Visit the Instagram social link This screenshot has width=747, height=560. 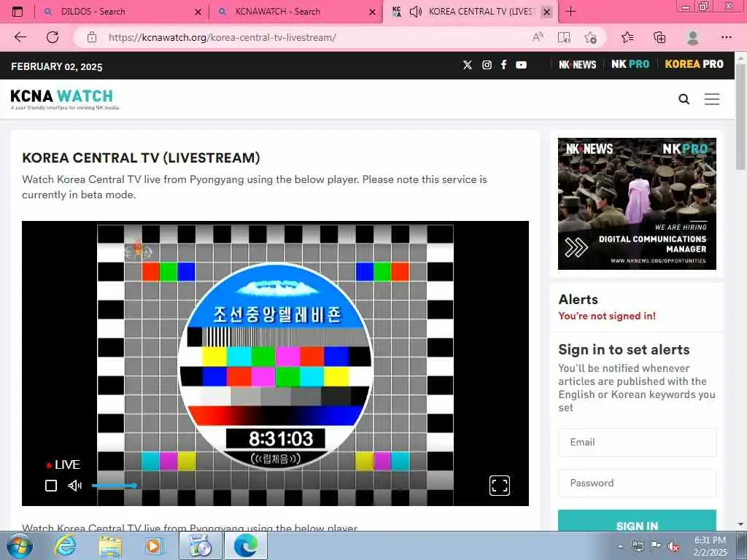pos(487,65)
